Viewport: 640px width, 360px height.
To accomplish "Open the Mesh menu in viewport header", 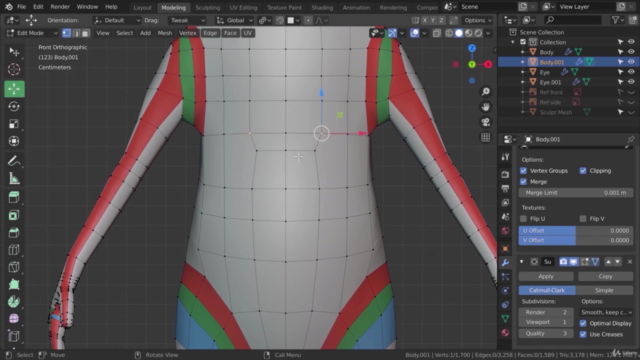I will point(165,33).
